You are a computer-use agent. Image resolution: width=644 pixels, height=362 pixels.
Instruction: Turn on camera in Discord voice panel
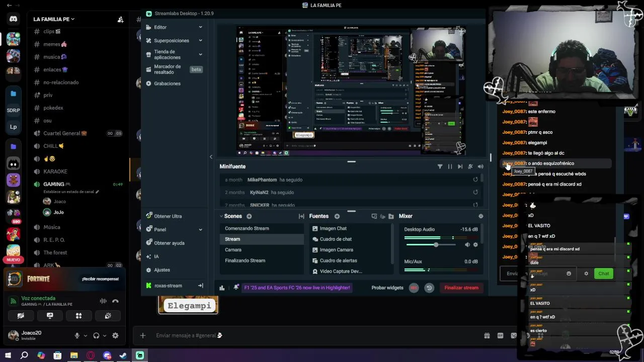(x=21, y=316)
